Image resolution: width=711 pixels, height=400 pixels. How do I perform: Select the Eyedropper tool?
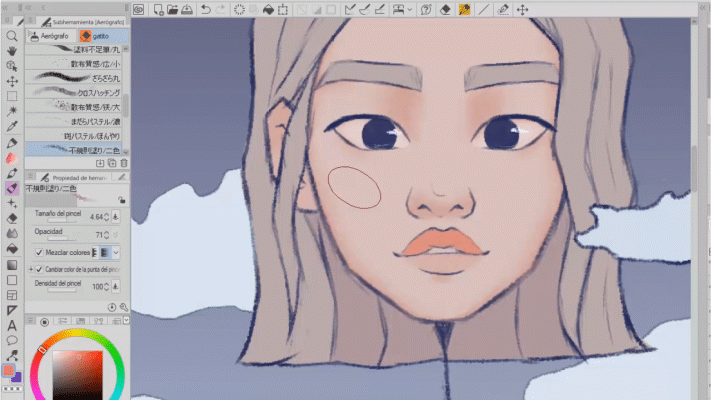pyautogui.click(x=12, y=127)
